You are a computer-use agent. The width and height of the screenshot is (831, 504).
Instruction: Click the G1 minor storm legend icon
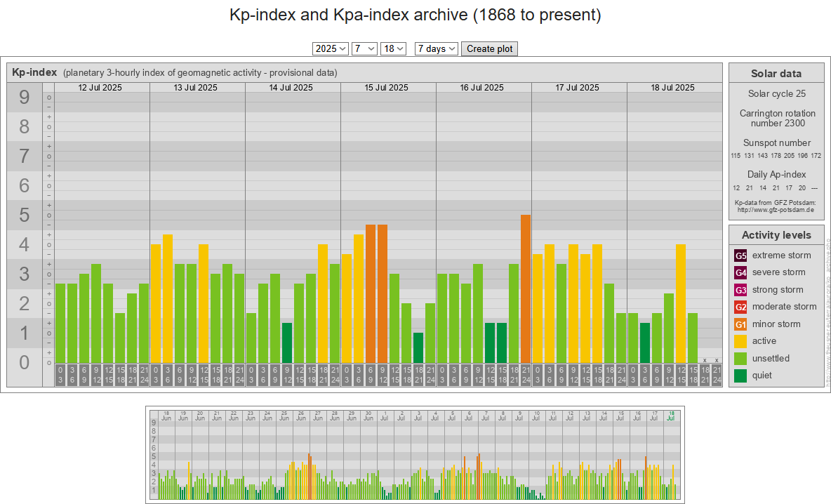[740, 324]
